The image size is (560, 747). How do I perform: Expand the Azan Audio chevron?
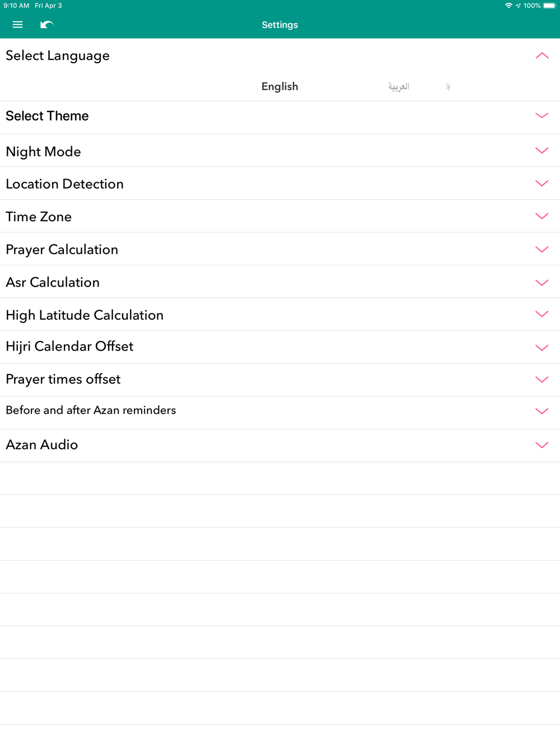click(x=542, y=445)
